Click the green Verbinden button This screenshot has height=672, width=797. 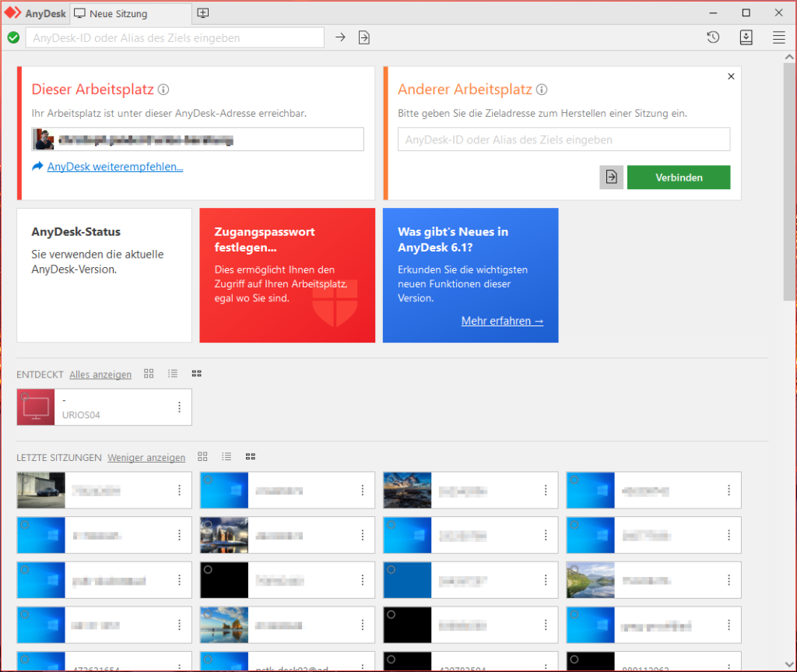(x=679, y=177)
